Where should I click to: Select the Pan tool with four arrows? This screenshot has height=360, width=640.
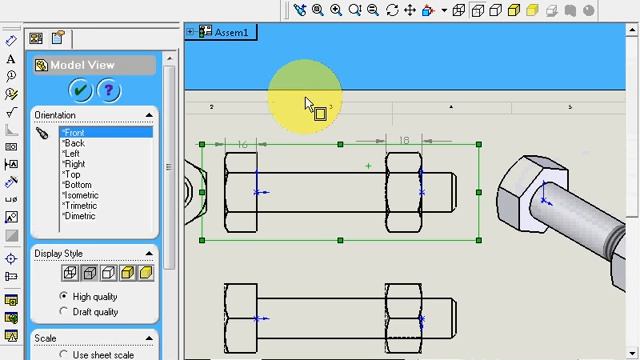[410, 10]
